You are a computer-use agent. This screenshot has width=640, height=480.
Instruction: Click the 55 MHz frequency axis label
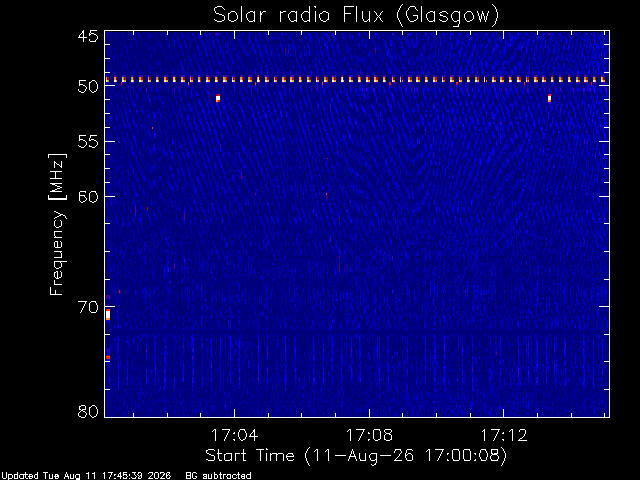(88, 142)
